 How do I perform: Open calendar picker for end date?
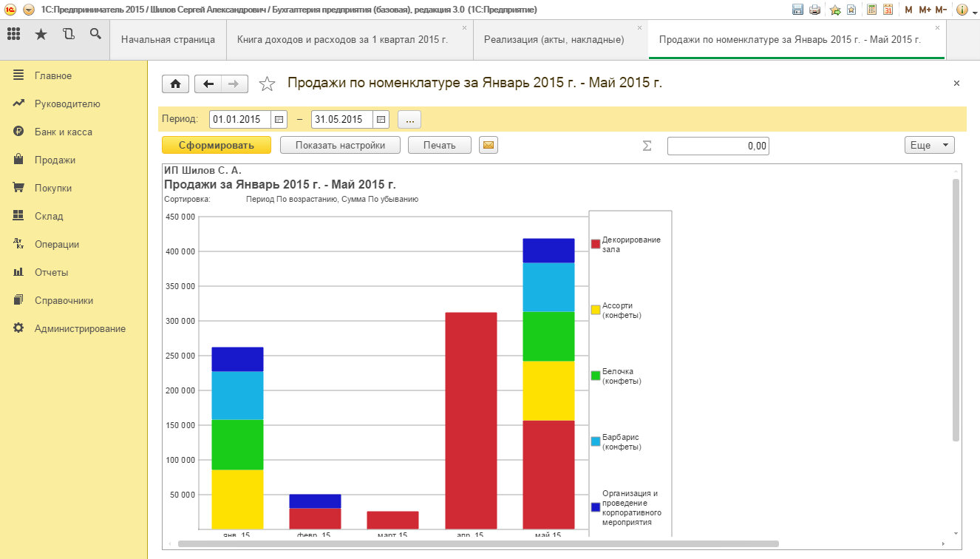381,119
